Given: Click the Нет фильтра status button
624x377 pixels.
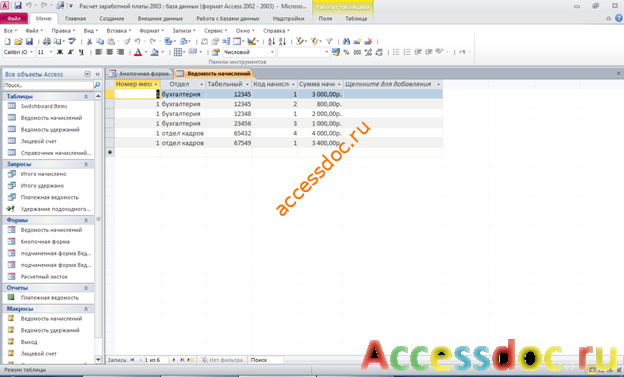Looking at the screenshot, I should pyautogui.click(x=222, y=360).
